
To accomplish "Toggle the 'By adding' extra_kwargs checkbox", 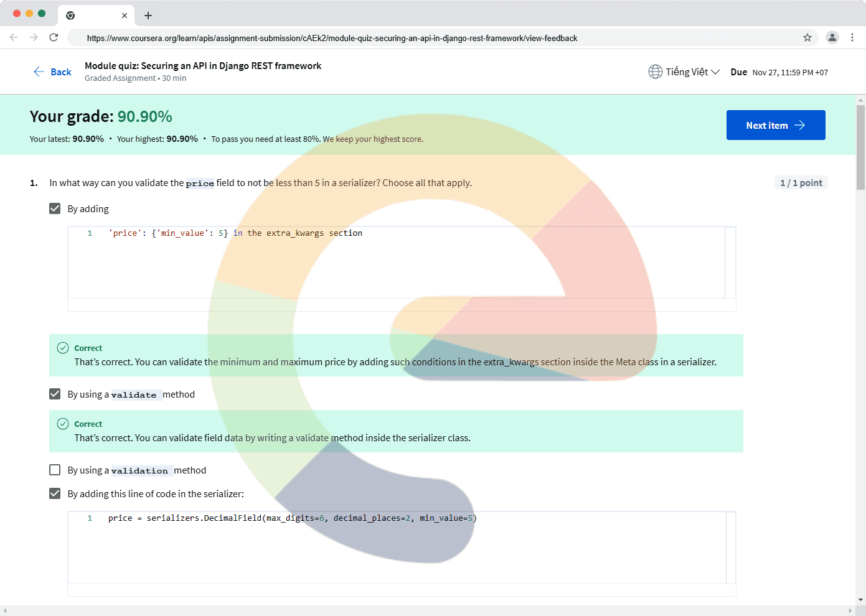I will [55, 208].
